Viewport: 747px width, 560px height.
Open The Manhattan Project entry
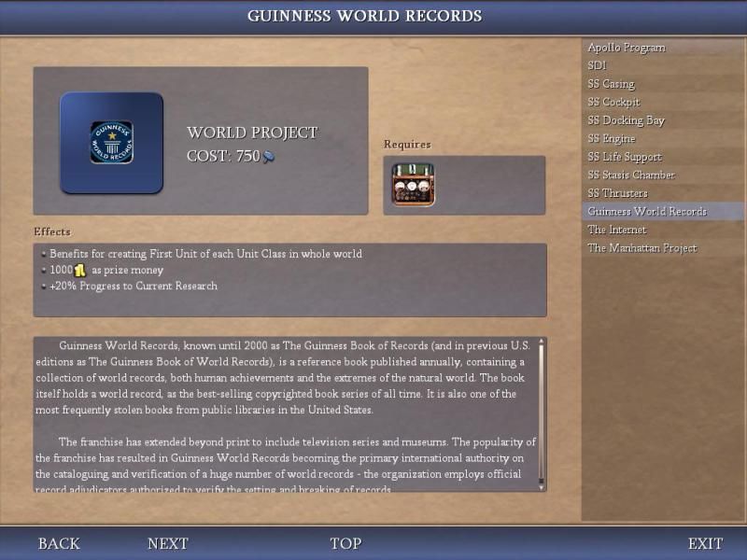(663, 247)
